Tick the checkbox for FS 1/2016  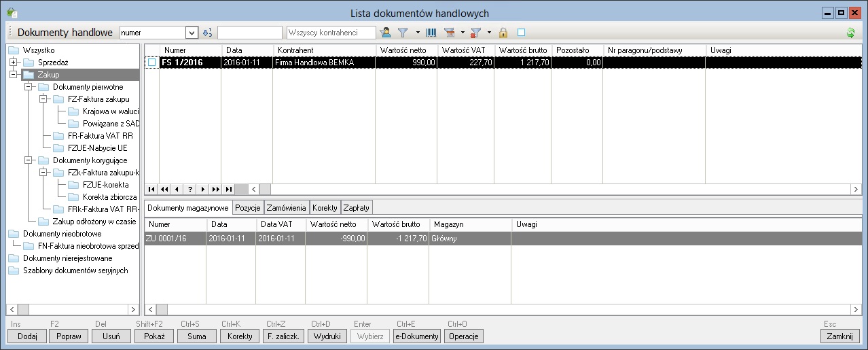pyautogui.click(x=152, y=62)
